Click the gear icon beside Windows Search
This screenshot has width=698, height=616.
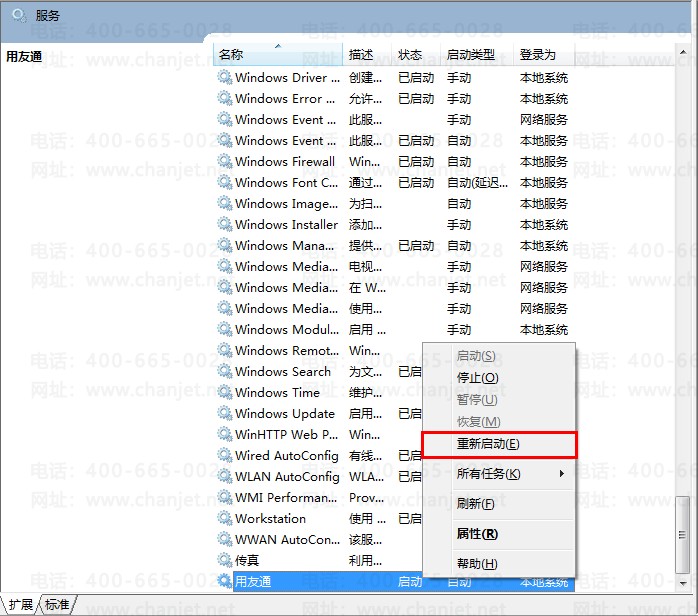225,371
